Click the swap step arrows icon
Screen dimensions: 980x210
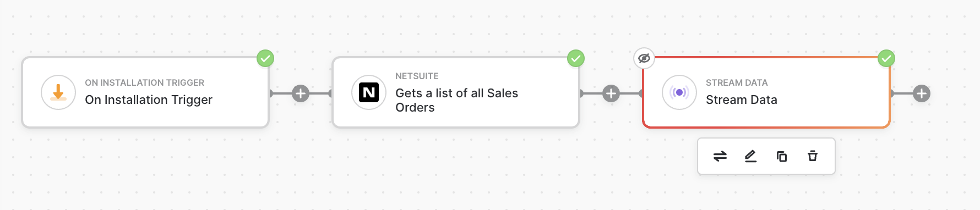click(720, 156)
